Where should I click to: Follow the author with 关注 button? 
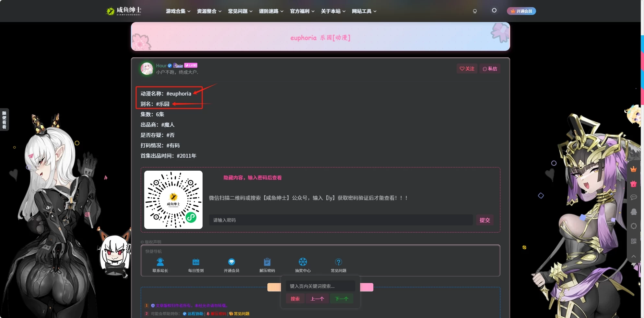pos(467,69)
